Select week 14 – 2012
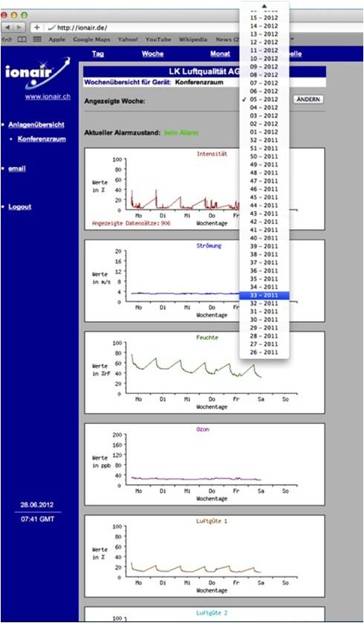Screen dimensions: 364x623 click(264, 26)
